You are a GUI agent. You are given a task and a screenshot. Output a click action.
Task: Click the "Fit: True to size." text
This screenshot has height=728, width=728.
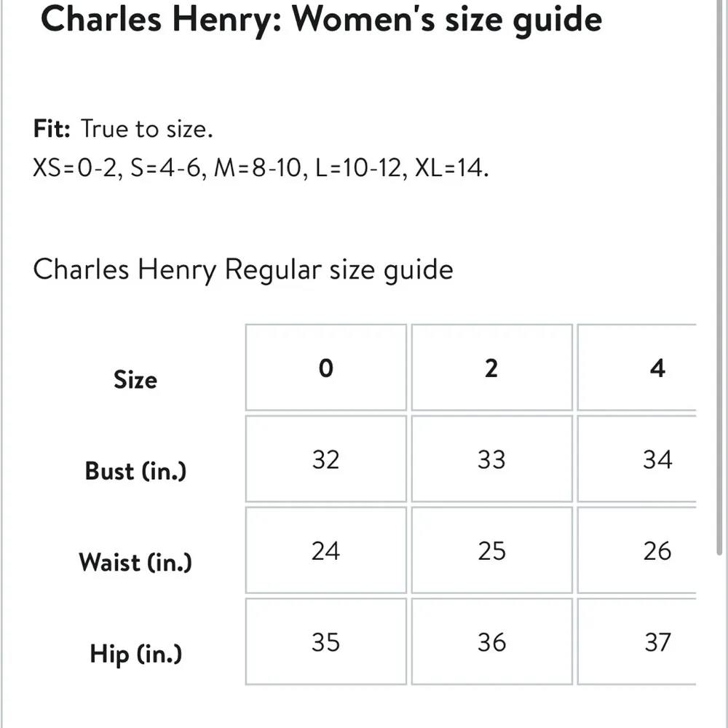[123, 129]
